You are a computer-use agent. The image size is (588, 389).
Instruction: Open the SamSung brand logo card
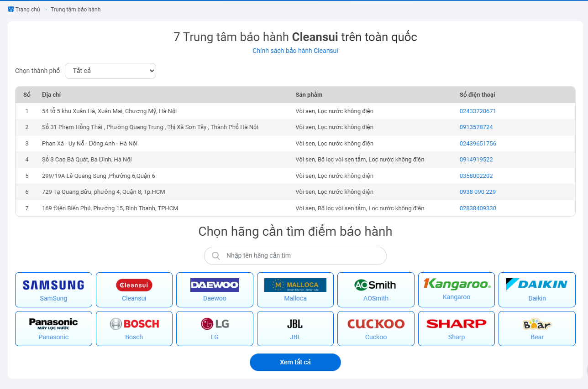pyautogui.click(x=53, y=290)
